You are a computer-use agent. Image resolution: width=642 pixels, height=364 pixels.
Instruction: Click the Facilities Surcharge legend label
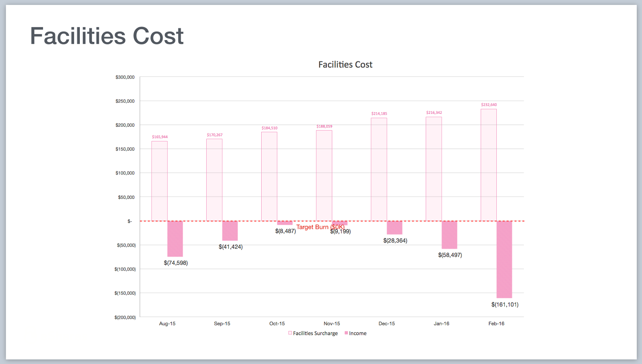click(x=315, y=334)
